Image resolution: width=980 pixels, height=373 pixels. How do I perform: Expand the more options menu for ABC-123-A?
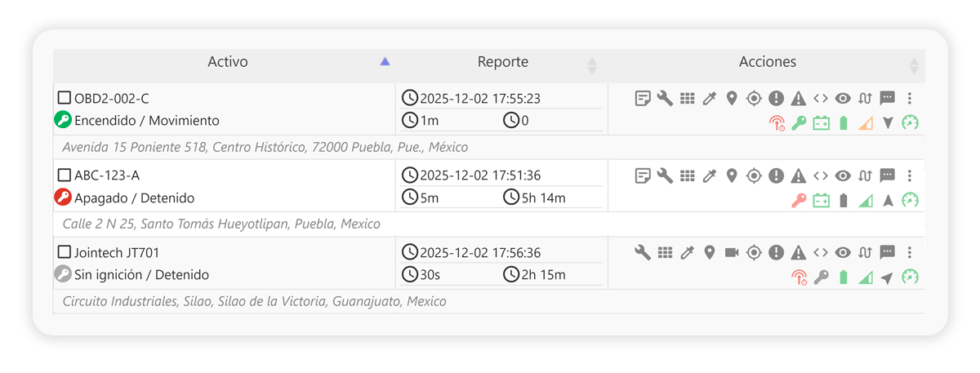click(910, 175)
